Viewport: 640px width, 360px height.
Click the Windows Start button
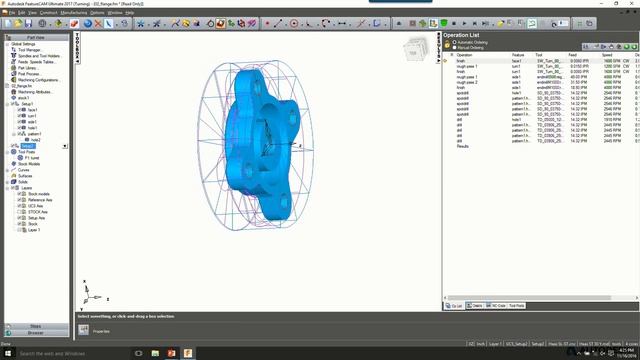point(8,353)
